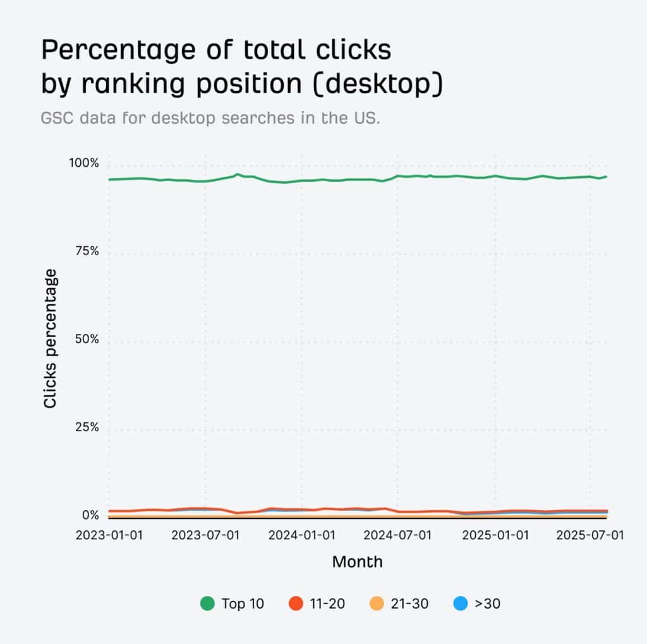This screenshot has width=647, height=644.
Task: Select the ">30" legend text label
Action: [x=487, y=604]
